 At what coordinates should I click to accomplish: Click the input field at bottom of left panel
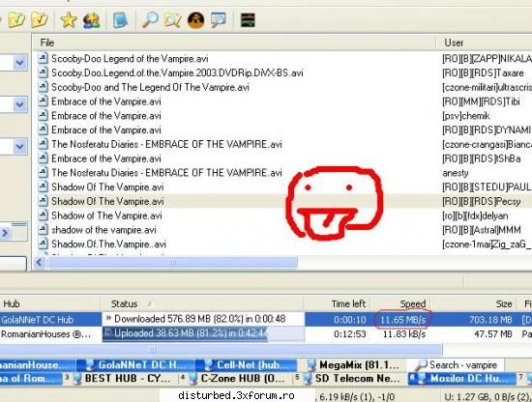click(13, 264)
